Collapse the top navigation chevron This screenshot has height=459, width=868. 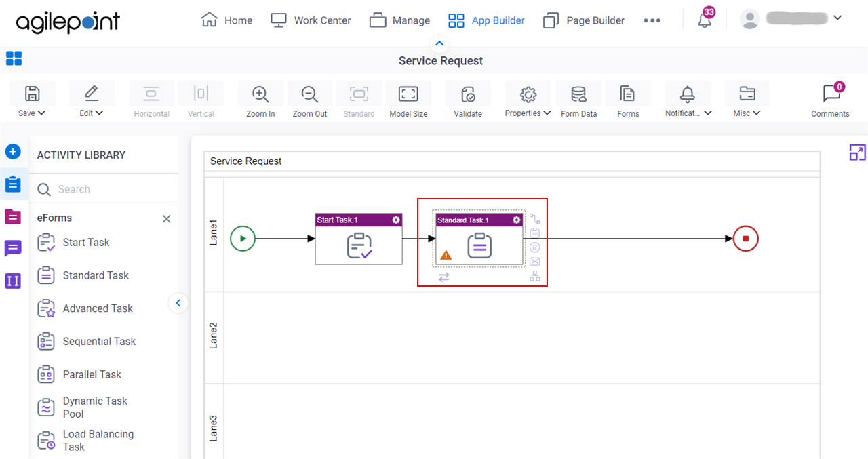click(x=439, y=44)
